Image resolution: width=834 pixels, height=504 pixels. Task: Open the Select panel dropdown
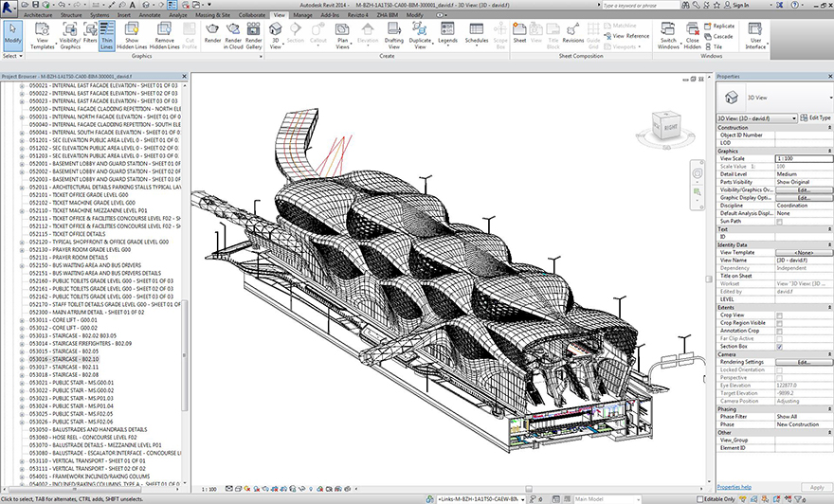pos(12,56)
